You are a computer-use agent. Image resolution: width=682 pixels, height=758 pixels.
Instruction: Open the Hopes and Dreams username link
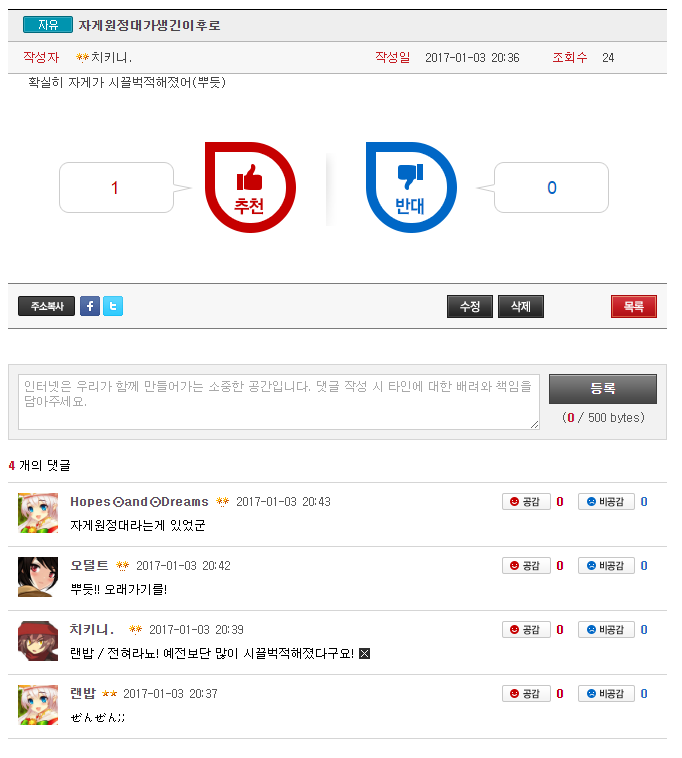139,502
